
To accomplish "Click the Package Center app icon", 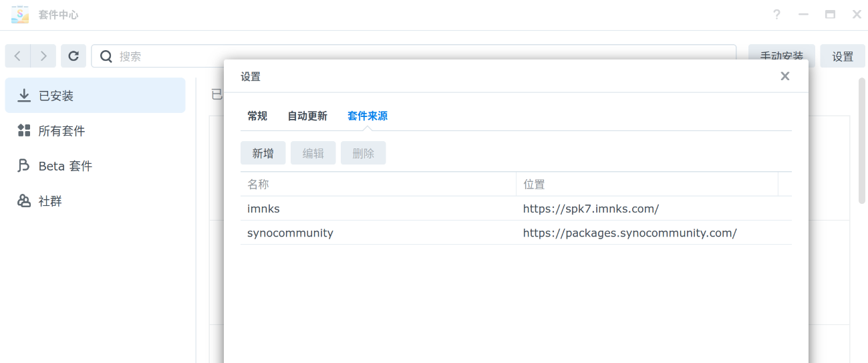I will click(20, 15).
